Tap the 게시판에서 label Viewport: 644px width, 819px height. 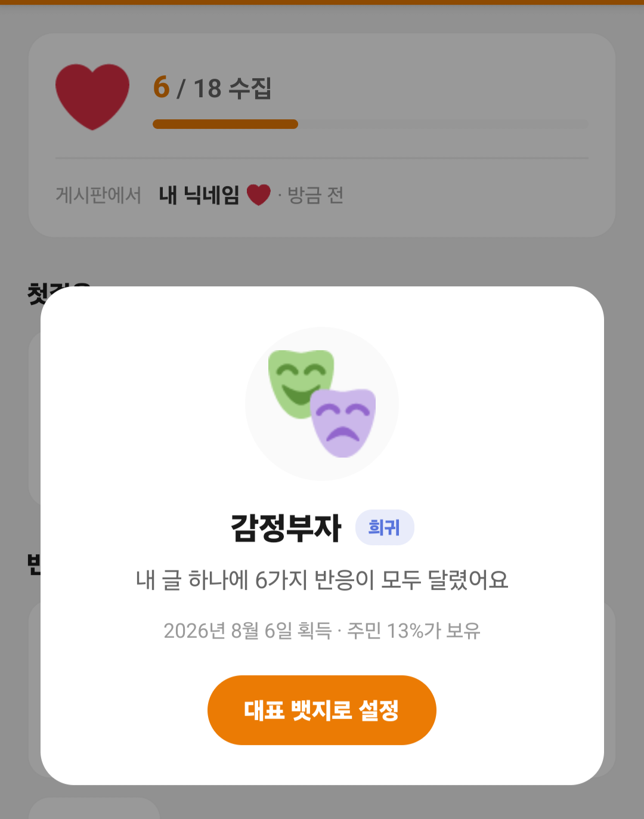click(98, 195)
